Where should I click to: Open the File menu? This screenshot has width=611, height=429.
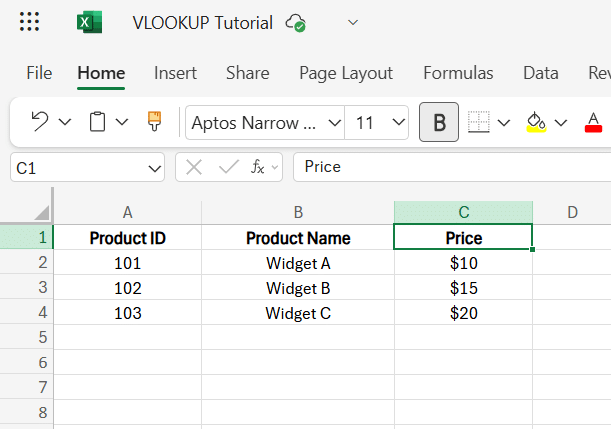pos(39,73)
